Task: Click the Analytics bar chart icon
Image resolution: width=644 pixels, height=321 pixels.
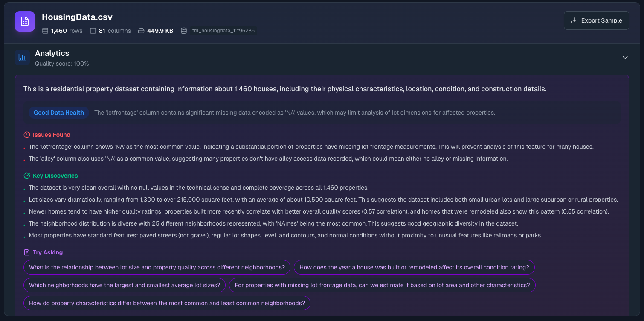Action: pyautogui.click(x=22, y=58)
